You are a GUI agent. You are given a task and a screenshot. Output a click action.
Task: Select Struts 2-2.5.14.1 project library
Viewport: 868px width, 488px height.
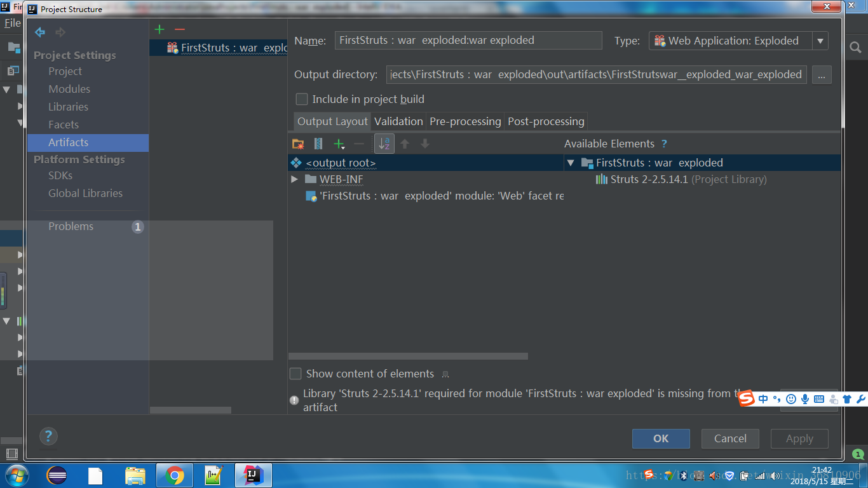(x=681, y=179)
